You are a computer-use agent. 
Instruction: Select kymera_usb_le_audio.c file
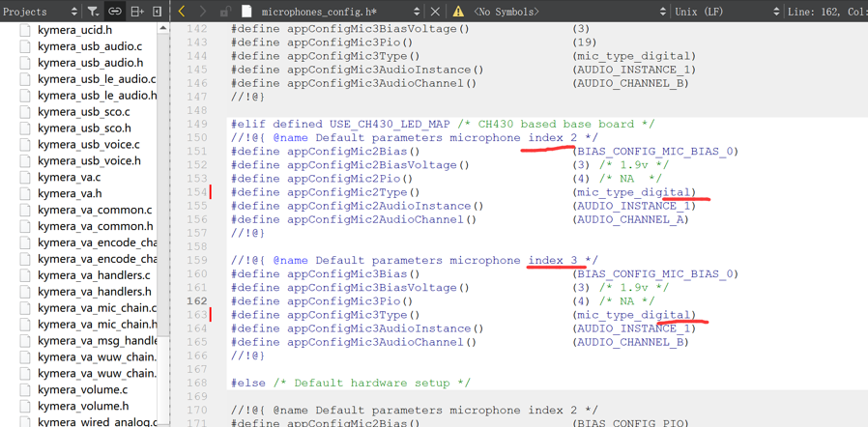click(x=97, y=79)
